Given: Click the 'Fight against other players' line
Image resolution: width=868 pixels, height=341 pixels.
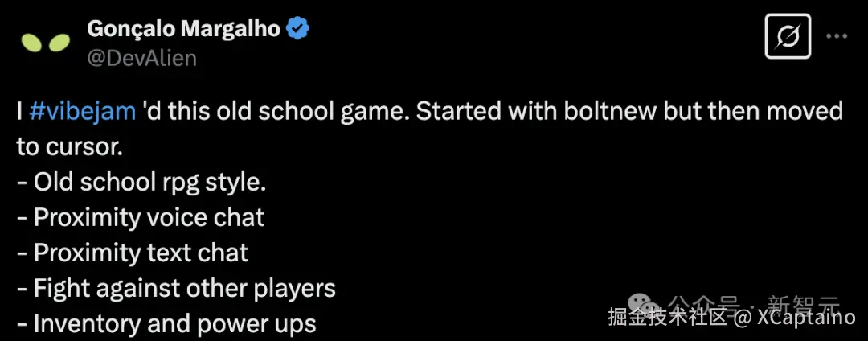Looking at the screenshot, I should tap(176, 287).
